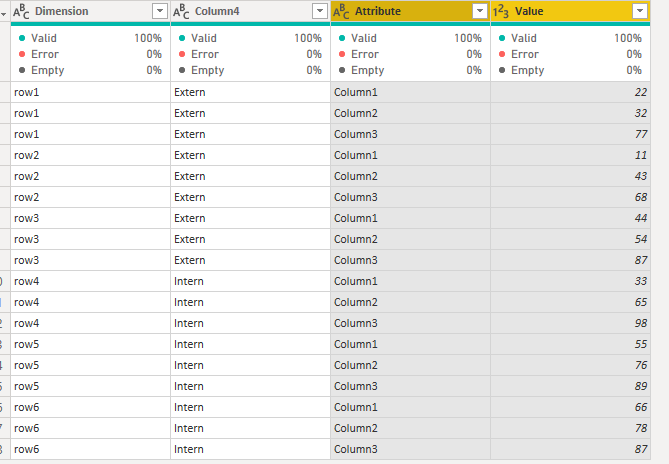This screenshot has width=669, height=464.
Task: Click the Empty 0% quality entry under Dimension
Action: (x=90, y=70)
